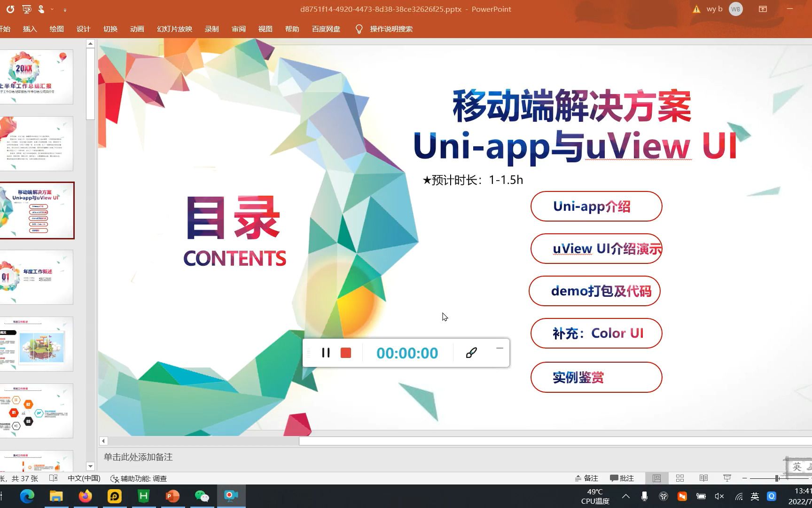Viewport: 812px width, 508px height.
Task: Open Firefox from taskbar
Action: click(86, 496)
